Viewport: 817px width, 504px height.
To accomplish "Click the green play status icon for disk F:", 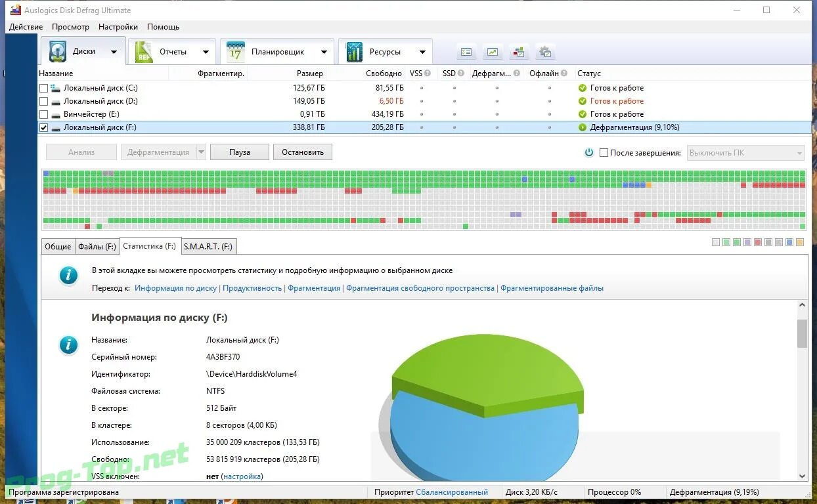I will pyautogui.click(x=583, y=127).
